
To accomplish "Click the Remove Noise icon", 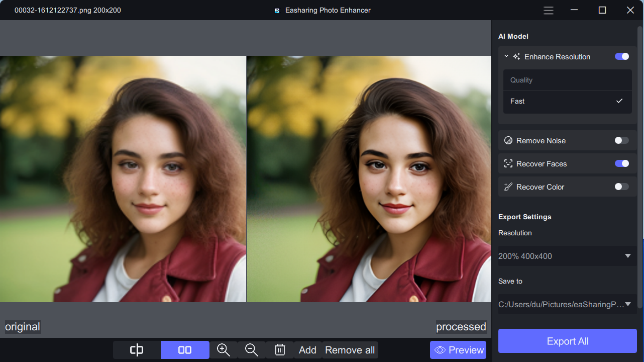I will [x=508, y=141].
